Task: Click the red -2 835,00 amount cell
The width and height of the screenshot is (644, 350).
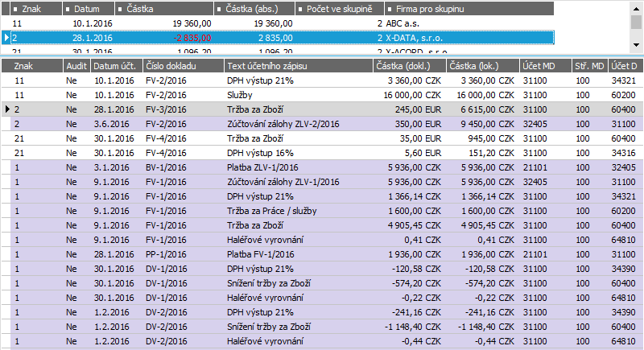Action: (x=192, y=38)
